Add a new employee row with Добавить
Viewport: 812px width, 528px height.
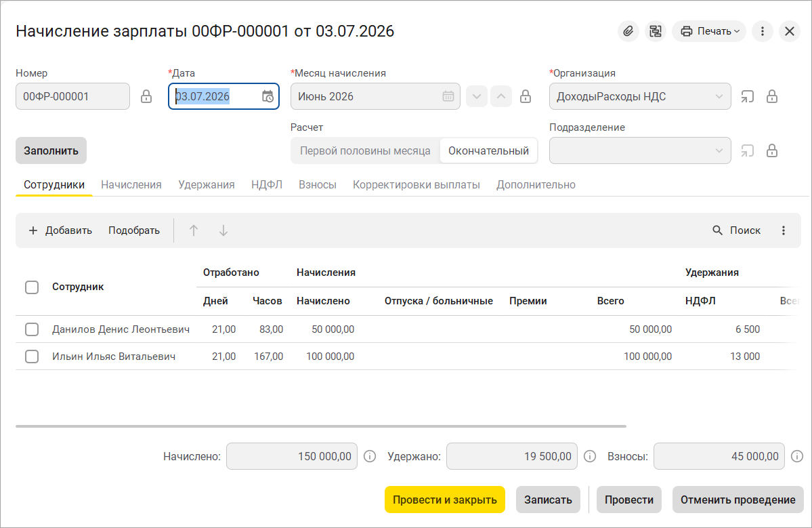click(x=60, y=230)
